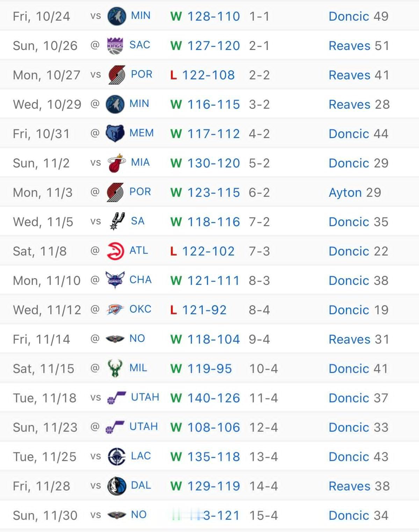
Task: Click the Miami Heat logo icon
Action: coord(116,163)
